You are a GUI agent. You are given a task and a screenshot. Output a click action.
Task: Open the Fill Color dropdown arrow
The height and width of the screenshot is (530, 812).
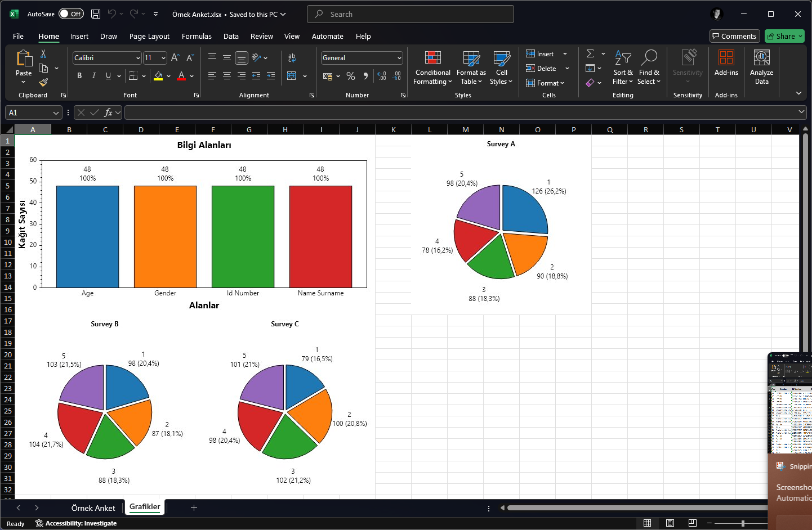[x=168, y=75]
